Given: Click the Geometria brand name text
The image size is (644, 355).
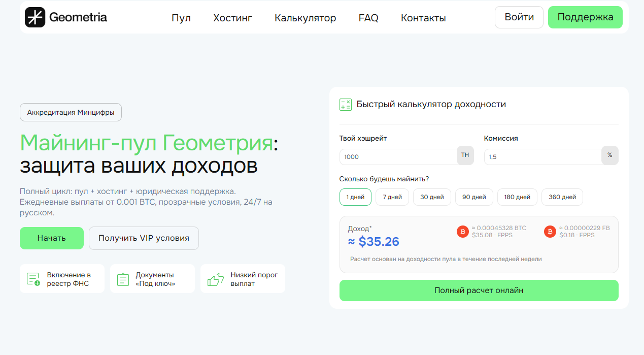Looking at the screenshot, I should point(78,17).
